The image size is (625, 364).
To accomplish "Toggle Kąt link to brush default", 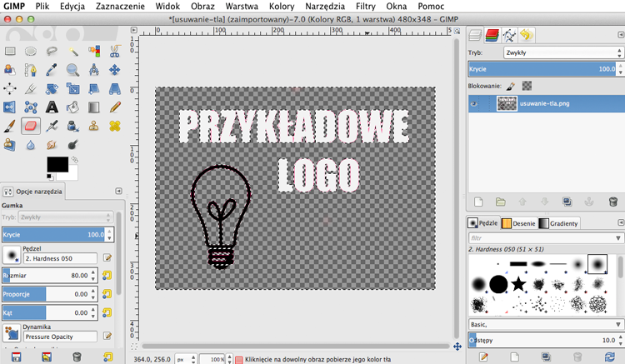I will click(107, 312).
